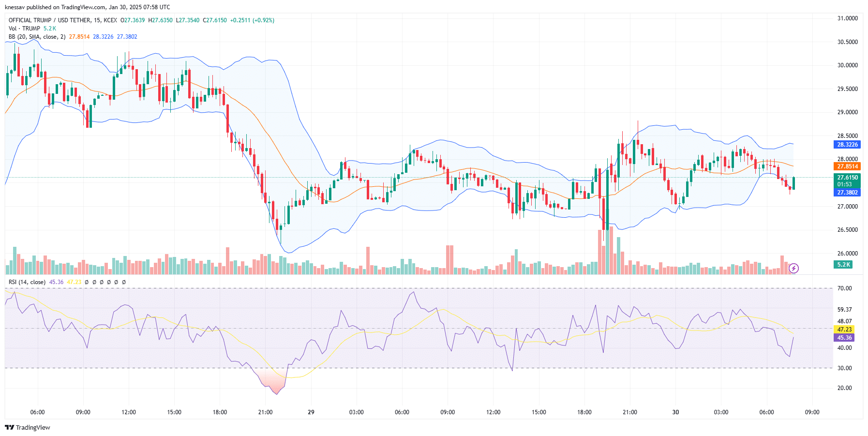
Task: Click the blue 28.3226 price axis tag
Action: pos(847,145)
